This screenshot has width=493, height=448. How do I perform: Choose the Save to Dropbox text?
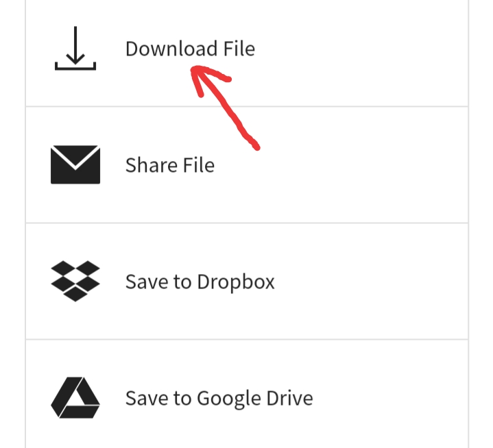point(200,282)
